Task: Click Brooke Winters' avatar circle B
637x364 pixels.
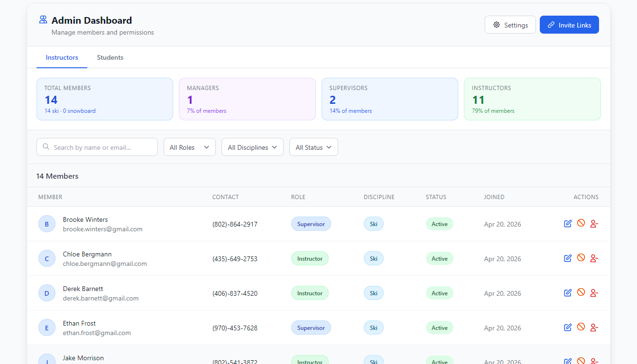Action: [47, 224]
